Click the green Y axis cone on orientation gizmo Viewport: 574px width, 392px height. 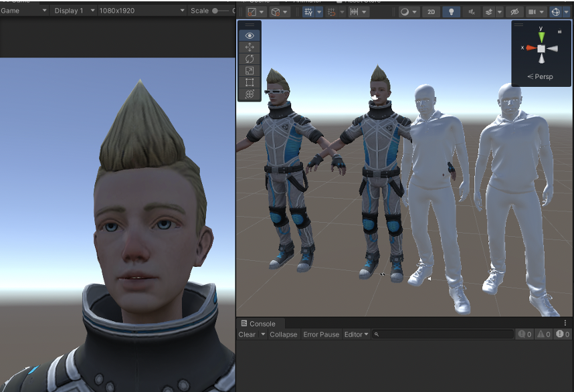coord(541,37)
